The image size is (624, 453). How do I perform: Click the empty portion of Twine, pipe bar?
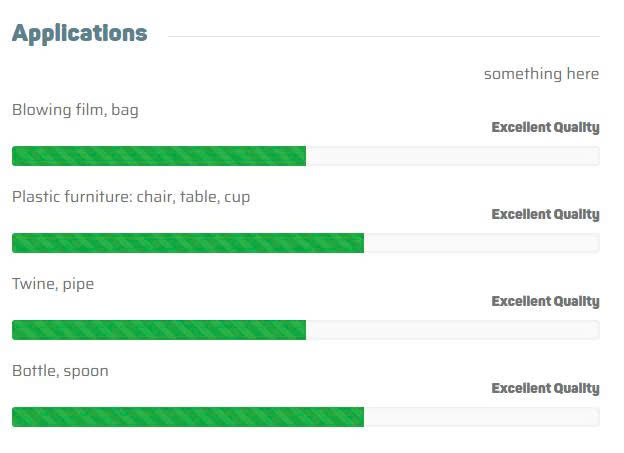click(452, 330)
